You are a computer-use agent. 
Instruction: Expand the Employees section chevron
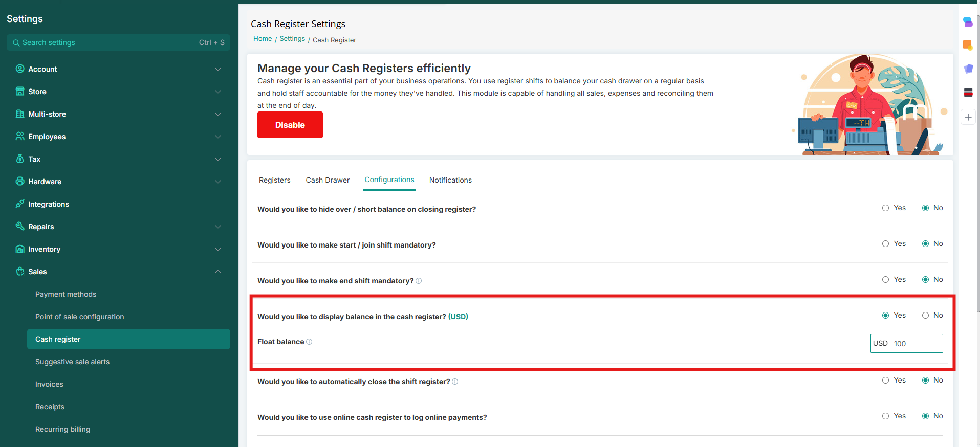218,137
